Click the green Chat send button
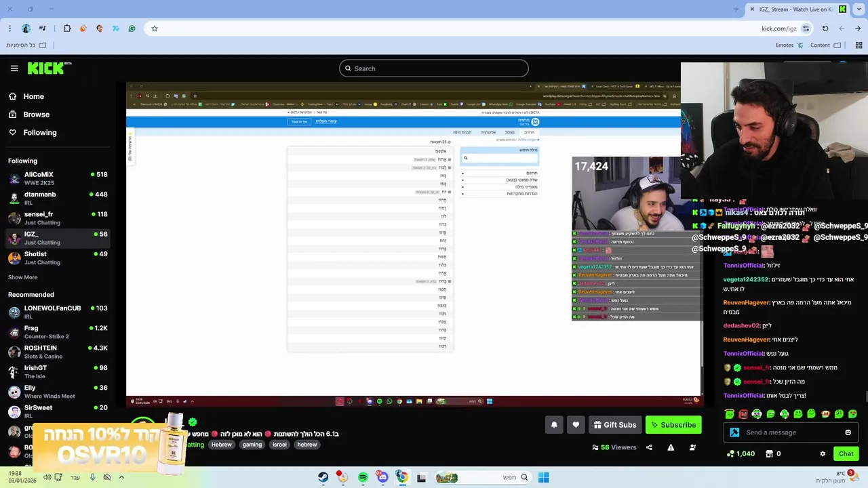This screenshot has height=488, width=868. (846, 453)
